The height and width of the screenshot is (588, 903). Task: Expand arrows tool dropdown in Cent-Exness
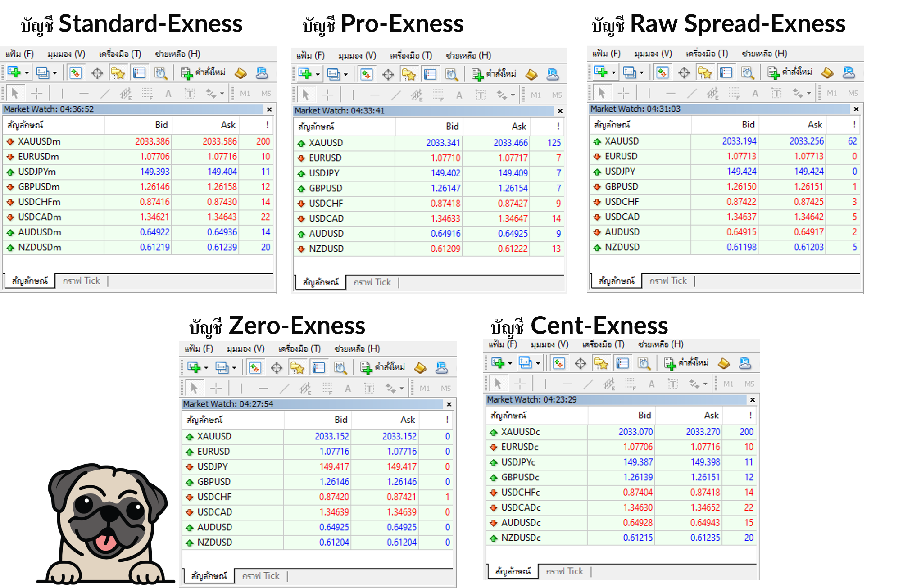705,384
